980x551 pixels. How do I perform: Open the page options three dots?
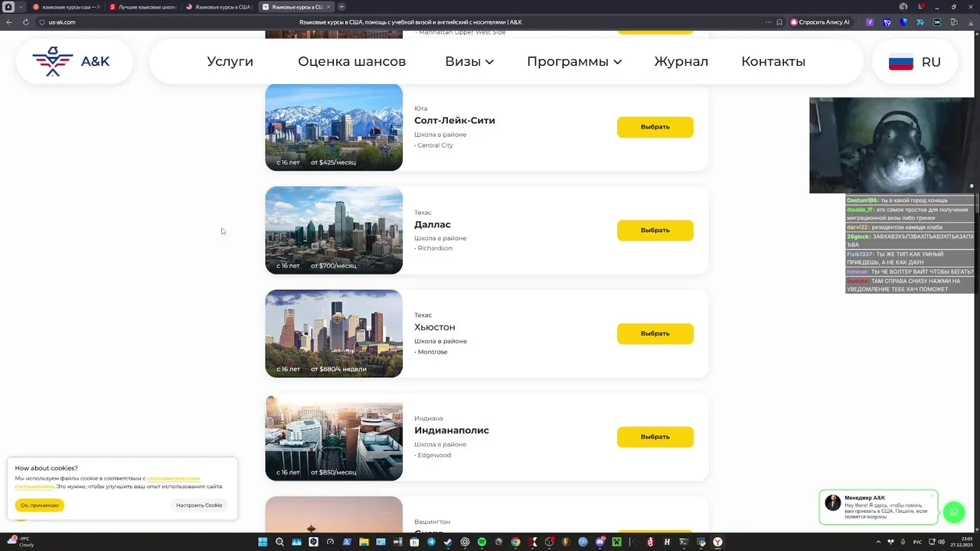coord(769,22)
